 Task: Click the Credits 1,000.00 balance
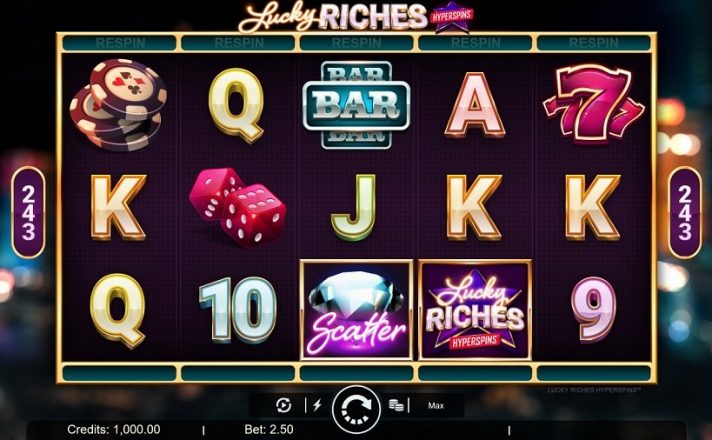point(114,429)
